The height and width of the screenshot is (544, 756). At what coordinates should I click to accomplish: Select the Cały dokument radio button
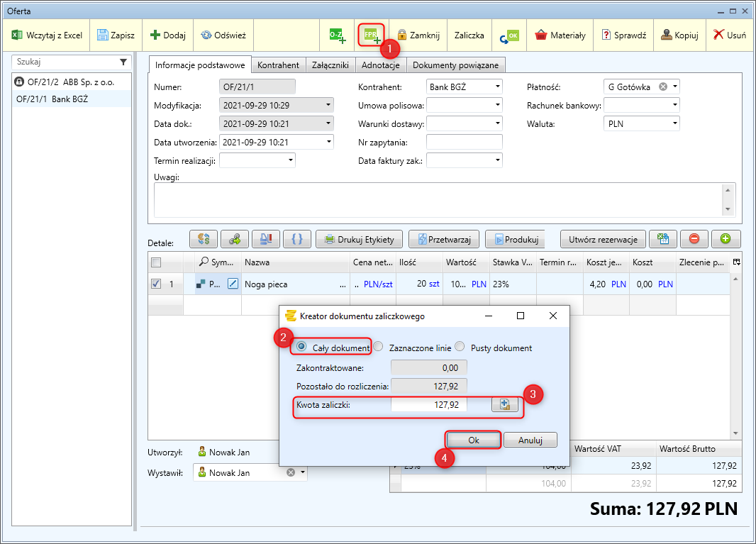pos(302,348)
